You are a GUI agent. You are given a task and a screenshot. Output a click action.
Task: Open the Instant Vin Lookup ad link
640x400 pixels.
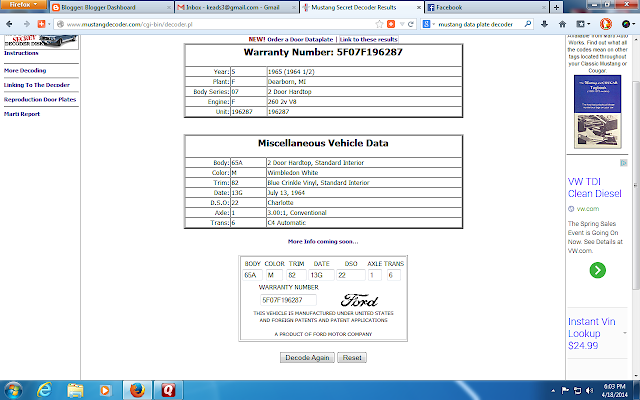click(x=591, y=333)
